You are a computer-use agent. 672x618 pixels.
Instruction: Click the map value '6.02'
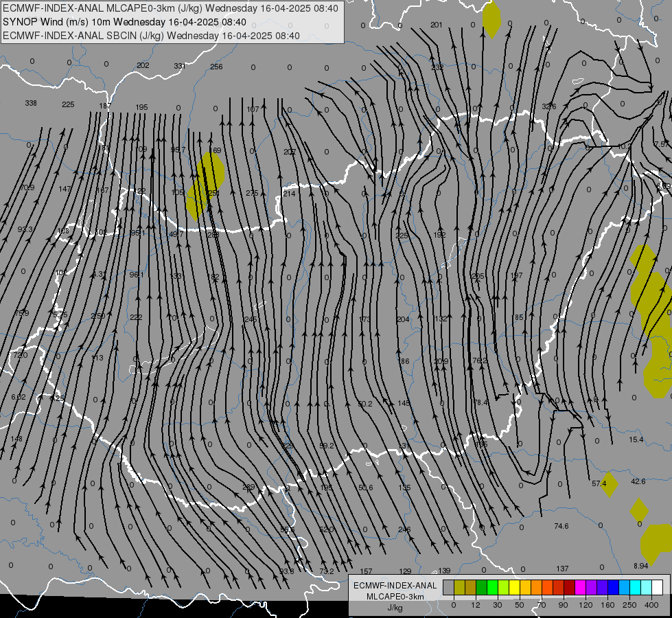(x=19, y=398)
